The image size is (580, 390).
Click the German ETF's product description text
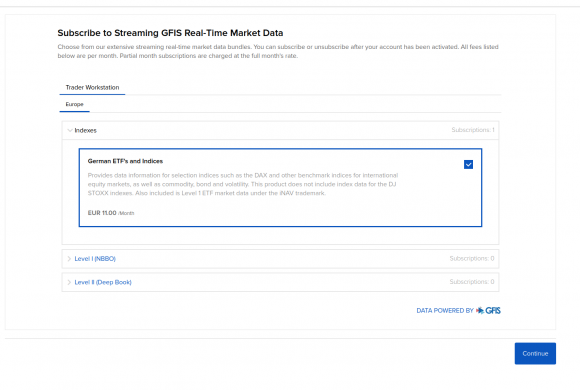tap(243, 184)
